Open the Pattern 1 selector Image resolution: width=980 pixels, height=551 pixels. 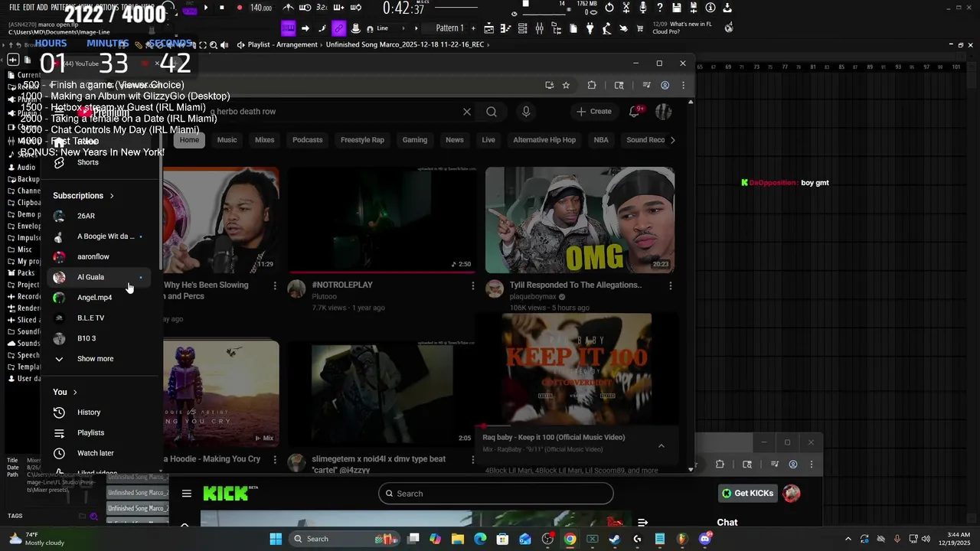coord(449,28)
